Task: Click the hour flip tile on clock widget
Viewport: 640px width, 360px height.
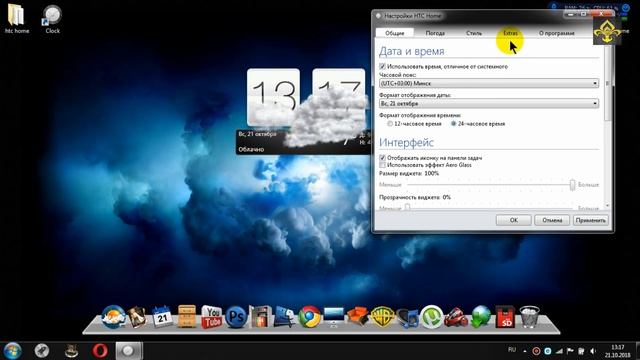Action: 273,97
